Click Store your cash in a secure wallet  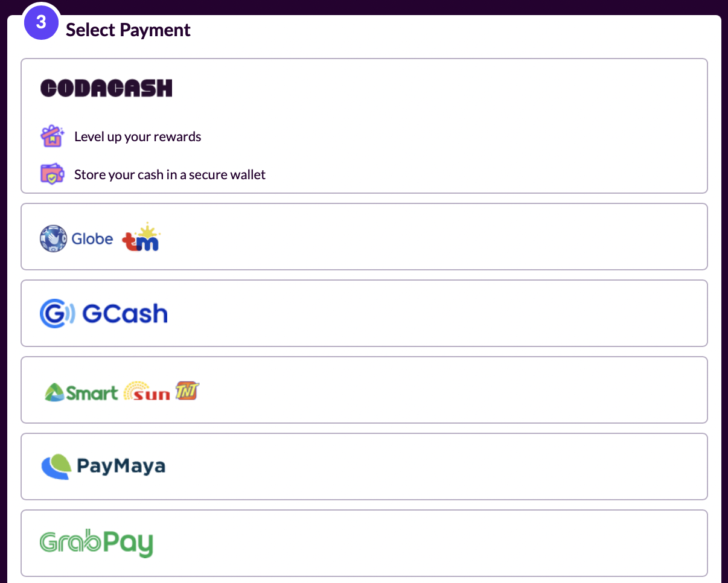[x=170, y=175]
